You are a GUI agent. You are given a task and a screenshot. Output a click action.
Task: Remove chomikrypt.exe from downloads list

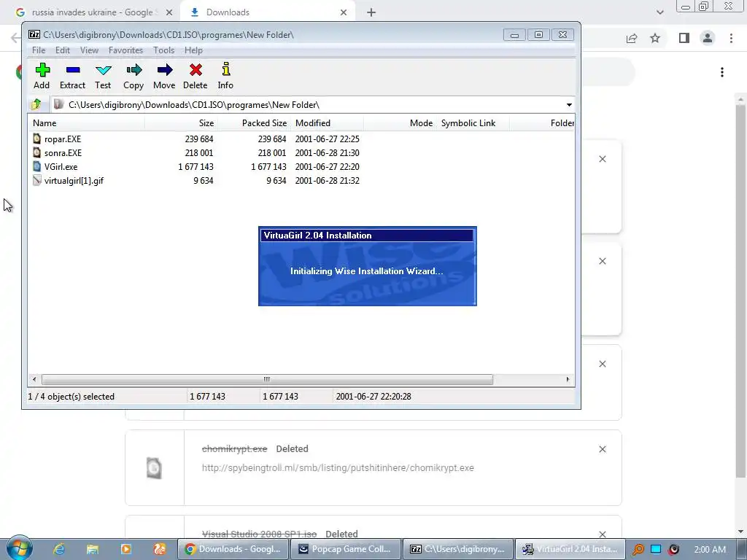[602, 449]
